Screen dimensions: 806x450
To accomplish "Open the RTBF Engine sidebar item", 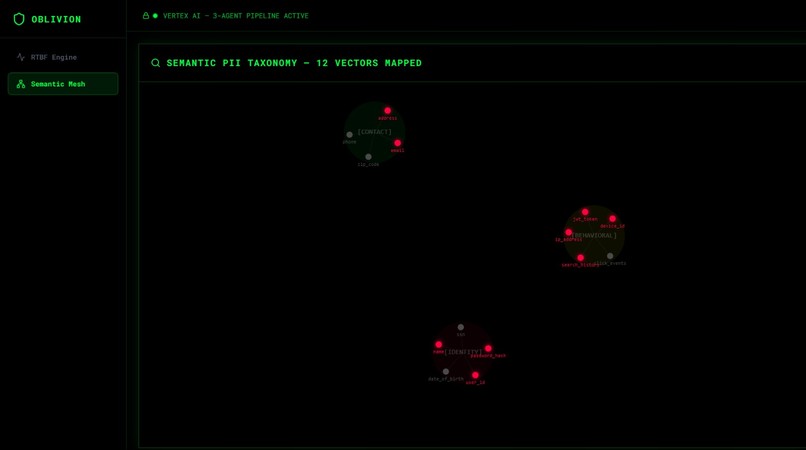I will click(63, 57).
